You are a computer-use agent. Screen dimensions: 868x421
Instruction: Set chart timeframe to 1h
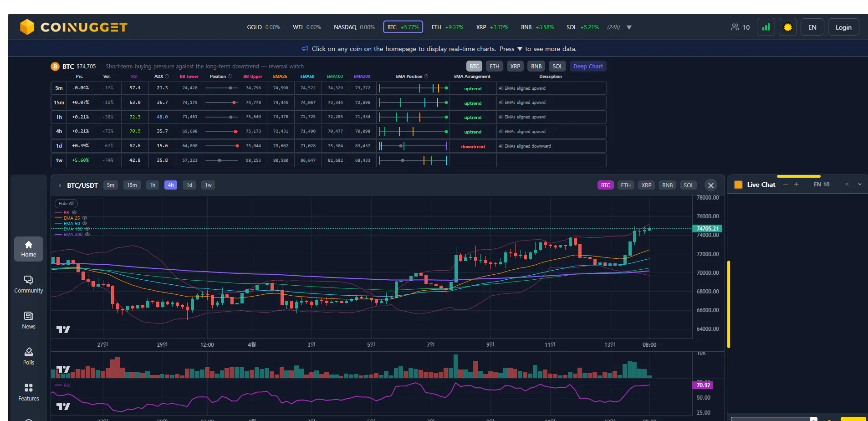153,185
